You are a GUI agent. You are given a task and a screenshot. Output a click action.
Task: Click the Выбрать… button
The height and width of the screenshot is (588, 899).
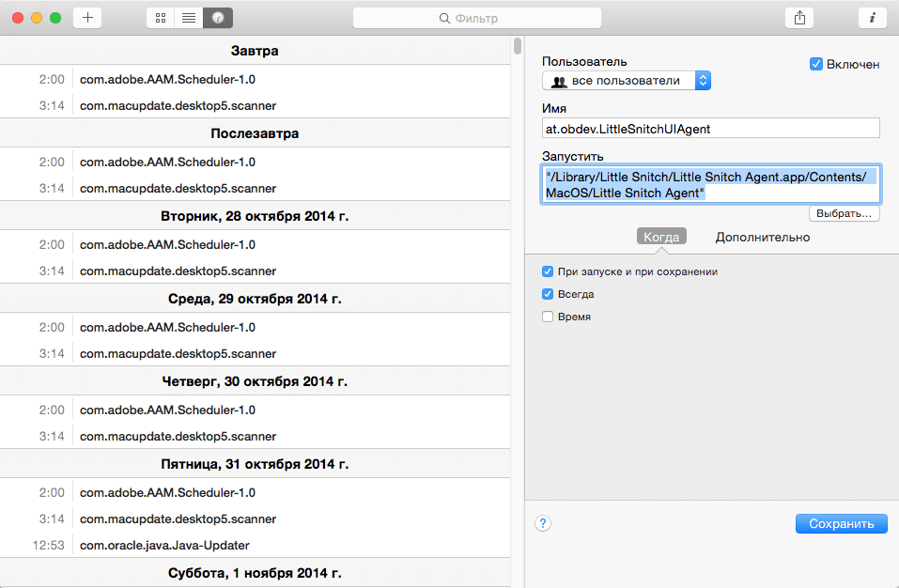(844, 213)
